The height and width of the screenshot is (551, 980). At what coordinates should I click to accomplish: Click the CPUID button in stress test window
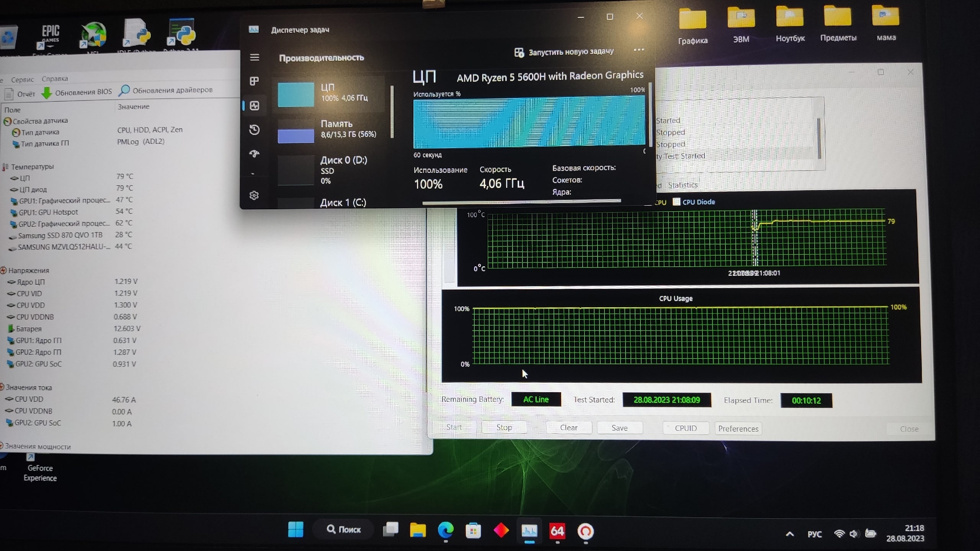point(686,428)
